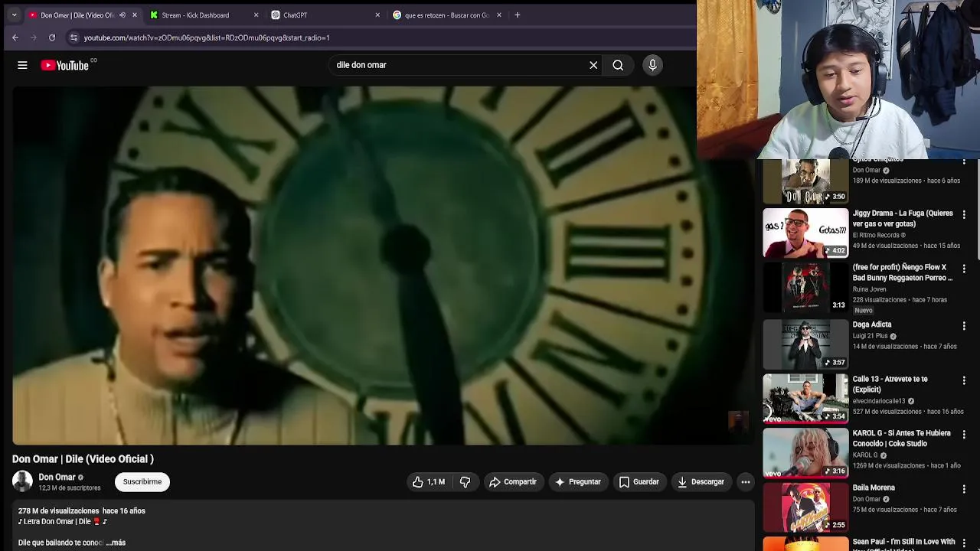The width and height of the screenshot is (980, 551).
Task: Open KAROL G - Si Antes Te Hubiera title
Action: coord(902,439)
